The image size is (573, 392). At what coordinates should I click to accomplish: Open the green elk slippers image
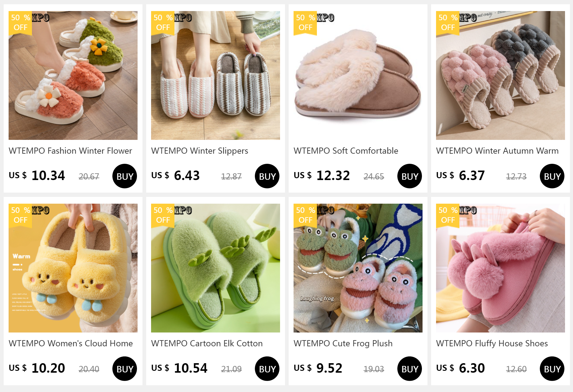216,268
